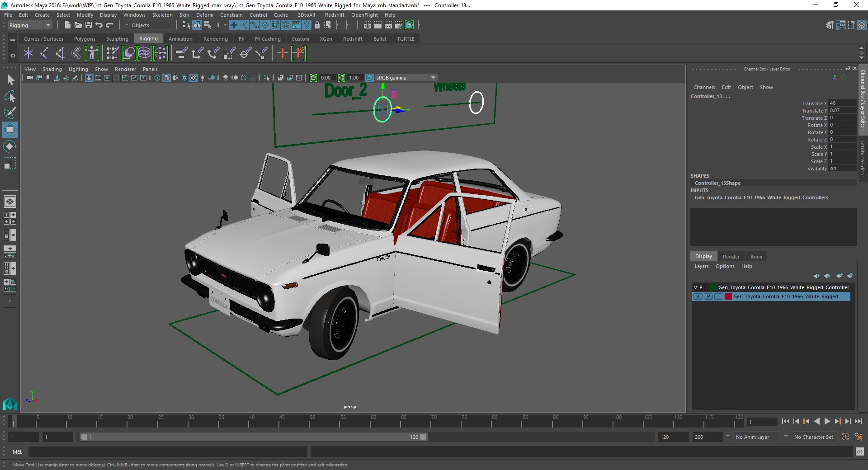
Task: Open the Render View window
Action: (x=368, y=25)
